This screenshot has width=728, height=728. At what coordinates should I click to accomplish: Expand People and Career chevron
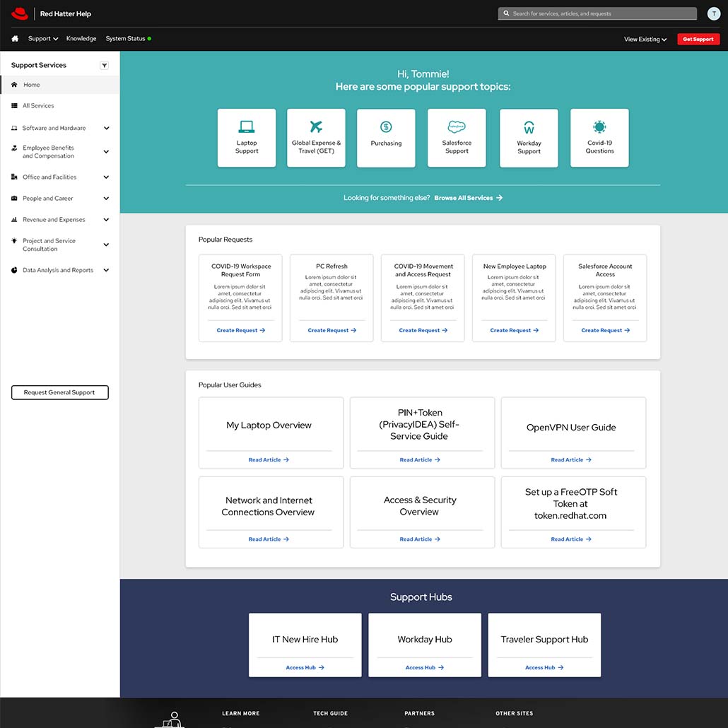click(x=106, y=198)
